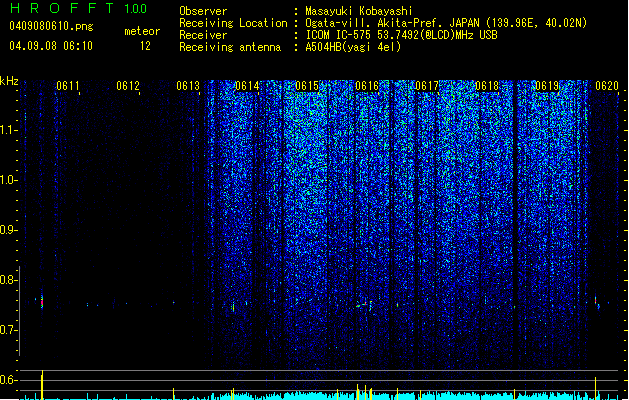Click the 0613 time marker
The height and width of the screenshot is (400, 629).
click(x=188, y=86)
